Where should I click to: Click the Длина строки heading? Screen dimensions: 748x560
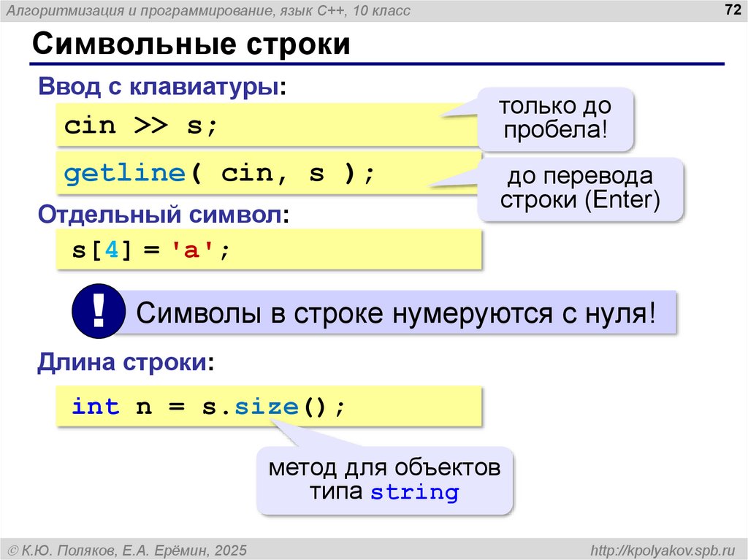coord(126,362)
